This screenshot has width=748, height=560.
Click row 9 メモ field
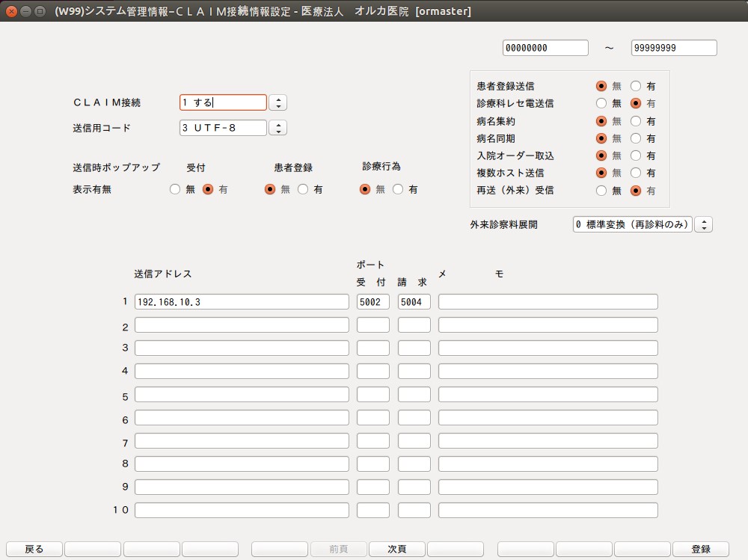[548, 487]
